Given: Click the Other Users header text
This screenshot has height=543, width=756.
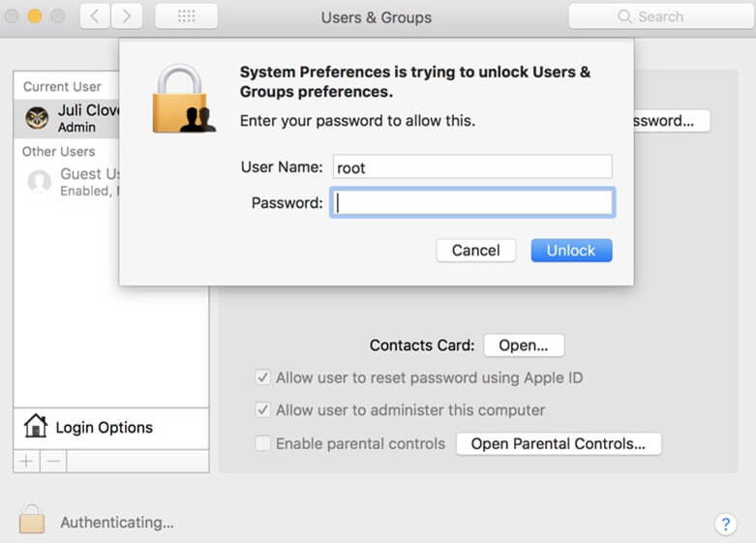Looking at the screenshot, I should 59,151.
